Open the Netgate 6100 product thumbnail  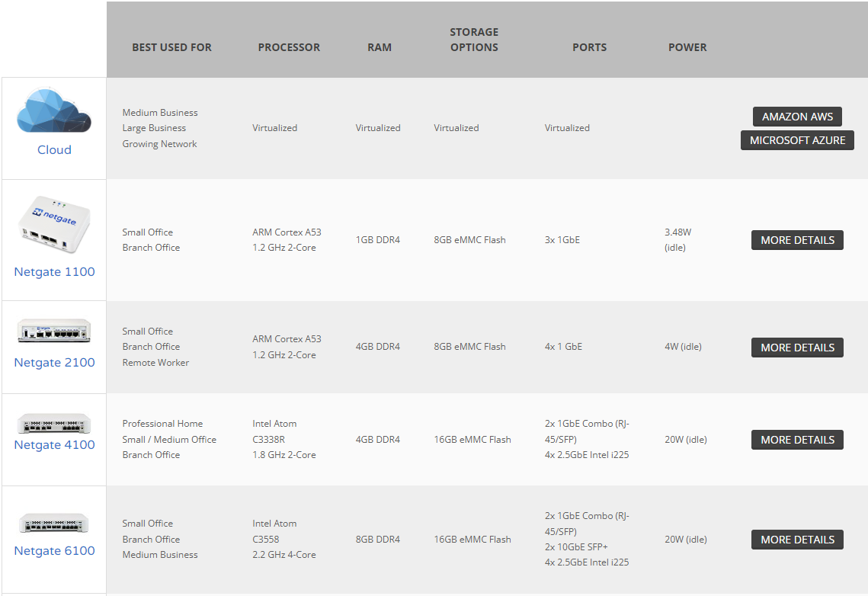pos(53,522)
